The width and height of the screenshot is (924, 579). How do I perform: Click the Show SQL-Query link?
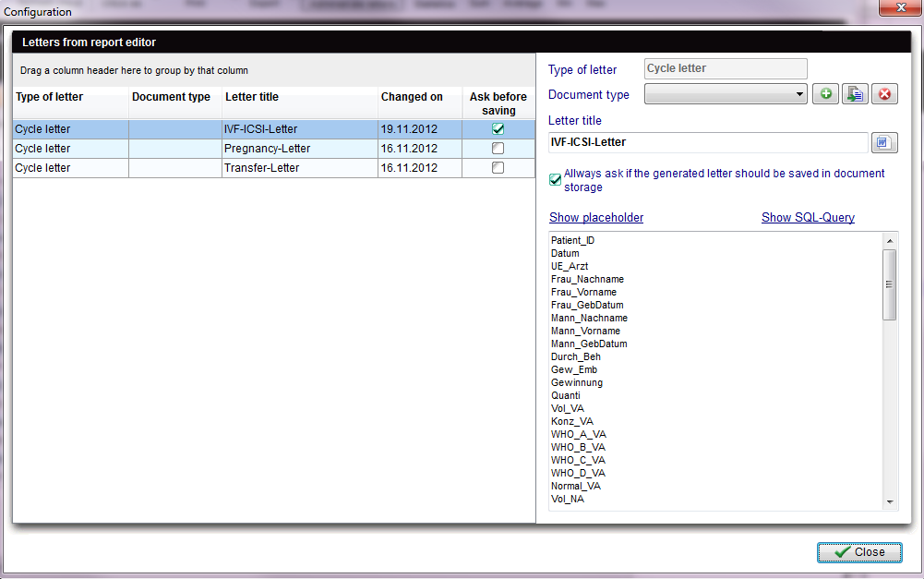(x=808, y=218)
